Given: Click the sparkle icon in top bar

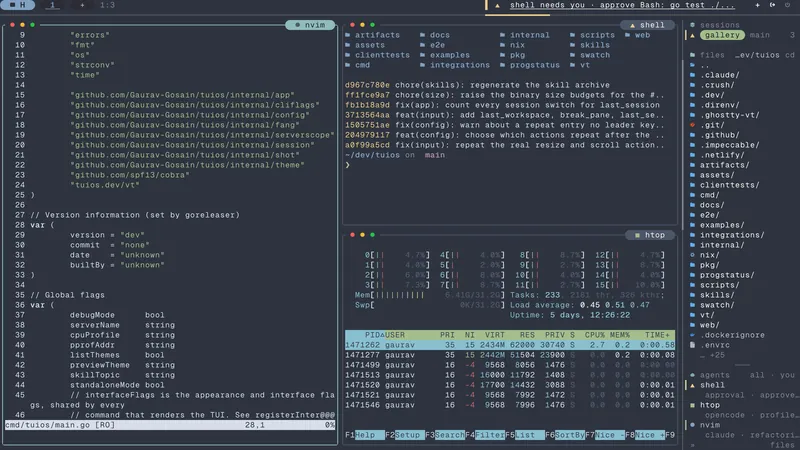Looking at the screenshot, I should tap(758, 5).
